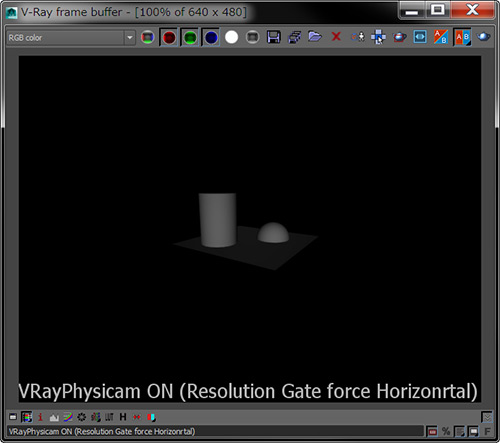This screenshot has height=443, width=500.
Task: Click the white frame icon in status bar
Action: click(x=473, y=432)
